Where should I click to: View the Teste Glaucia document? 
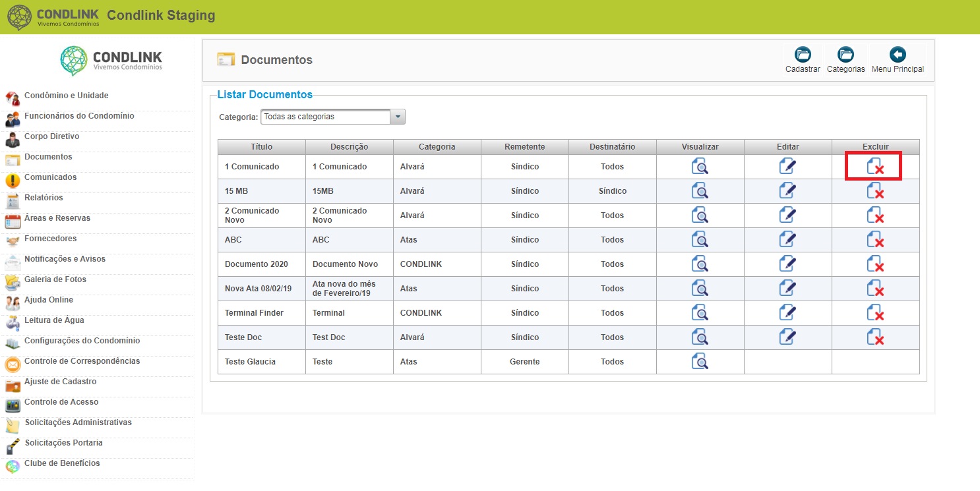(700, 361)
